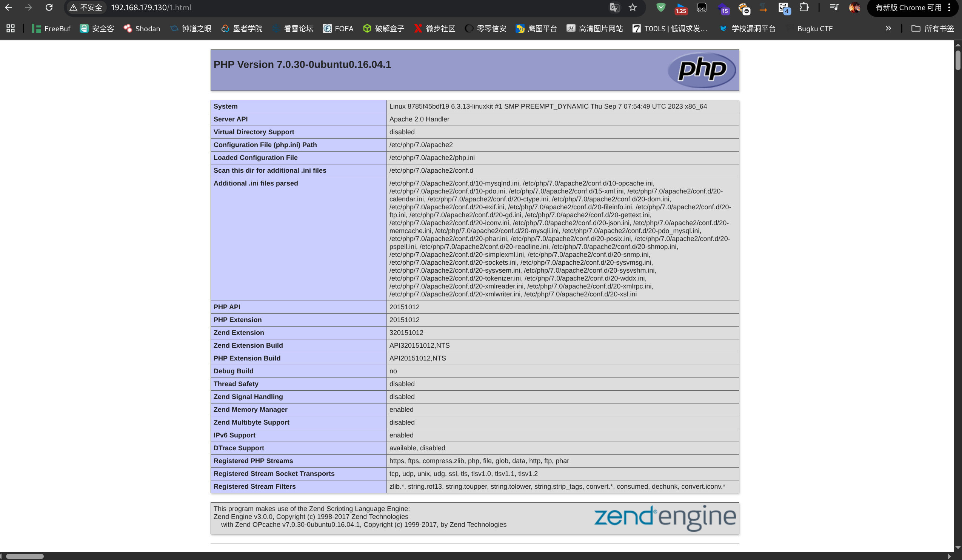Open the Shodan bookmark
This screenshot has width=962, height=560.
point(142,29)
